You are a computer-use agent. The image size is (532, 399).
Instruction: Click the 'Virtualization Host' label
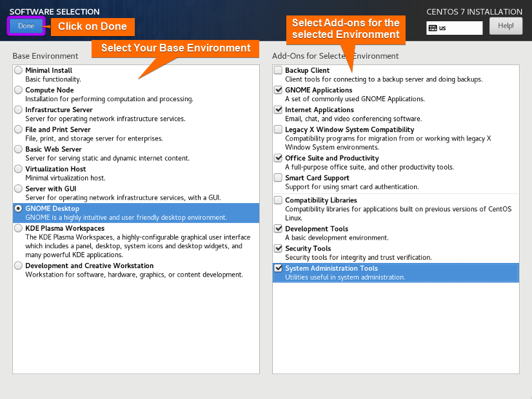pos(55,169)
